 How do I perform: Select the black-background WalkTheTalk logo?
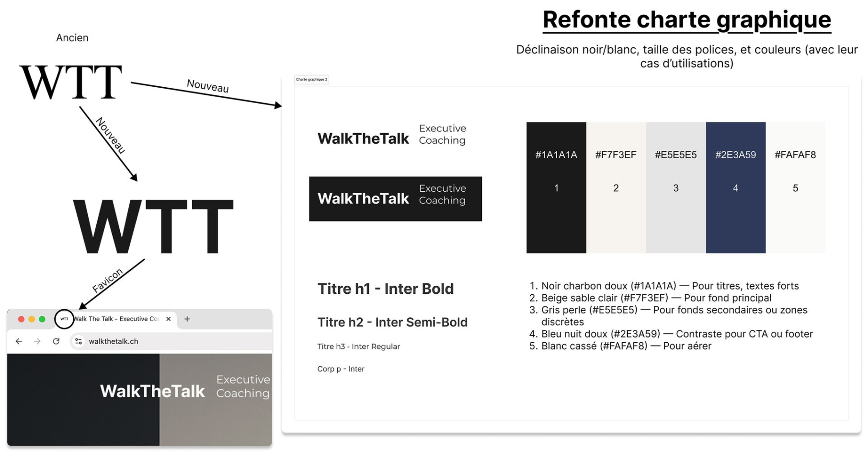point(395,199)
